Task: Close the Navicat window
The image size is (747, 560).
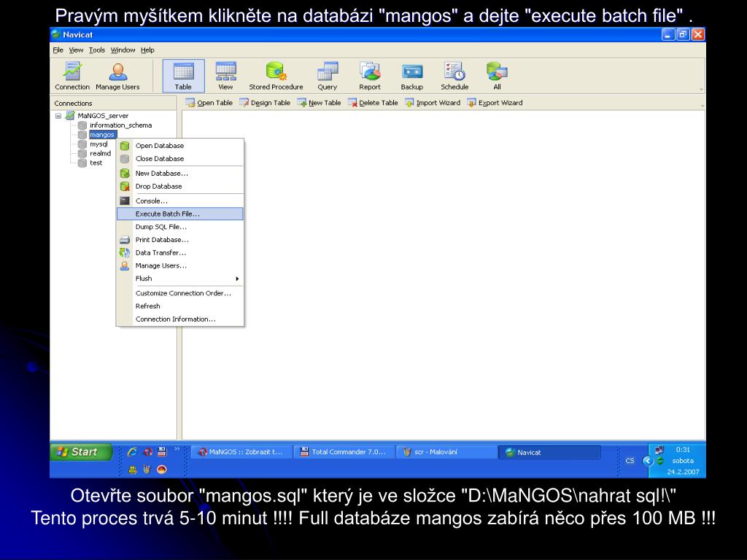Action: [698, 34]
